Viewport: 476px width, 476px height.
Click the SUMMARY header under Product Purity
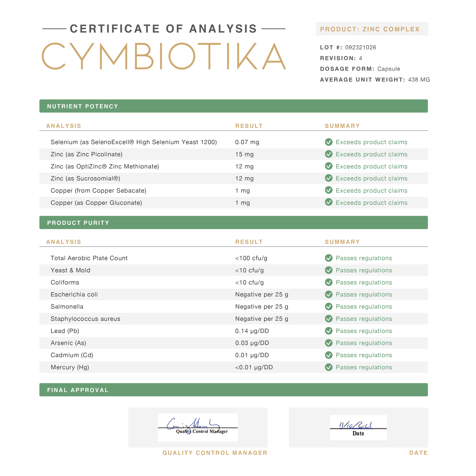pos(342,242)
